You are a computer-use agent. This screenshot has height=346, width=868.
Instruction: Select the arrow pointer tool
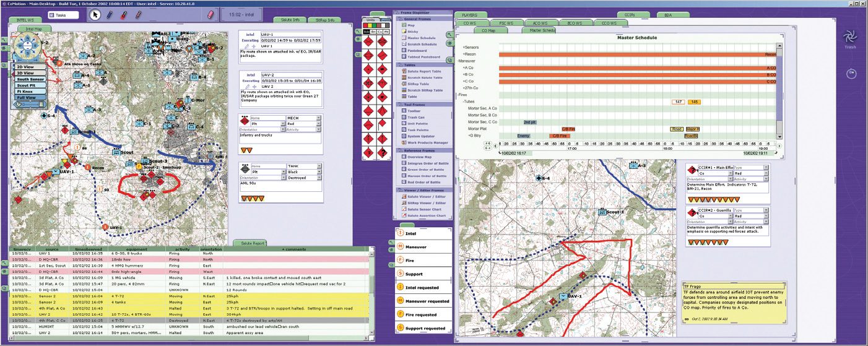pos(95,15)
